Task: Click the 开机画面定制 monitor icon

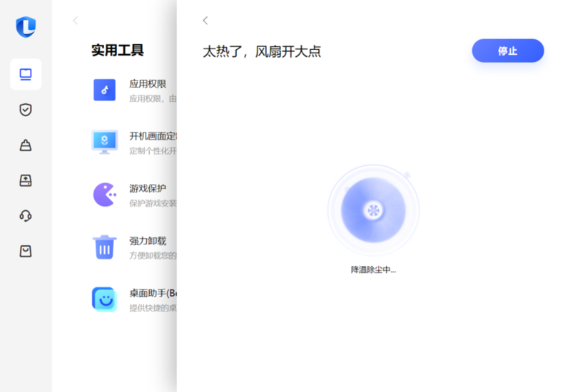Action: (104, 142)
